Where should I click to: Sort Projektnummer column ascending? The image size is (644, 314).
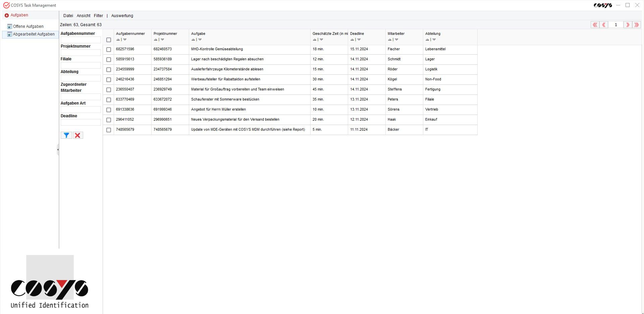[156, 40]
